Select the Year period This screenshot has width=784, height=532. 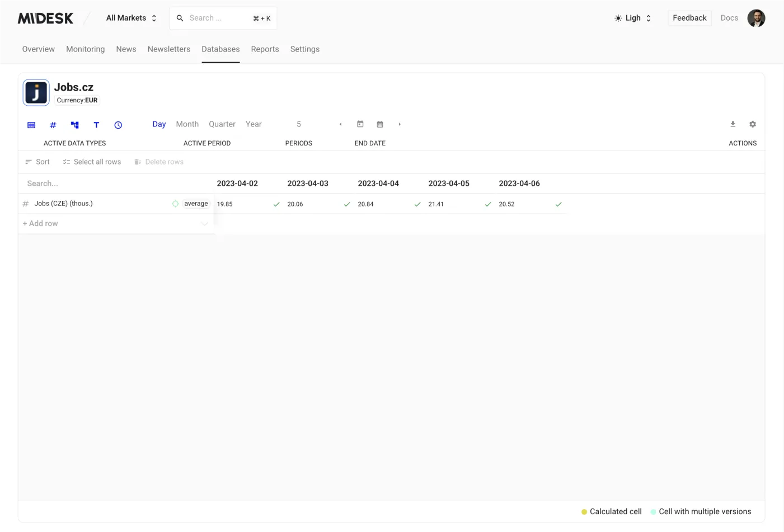pyautogui.click(x=253, y=124)
